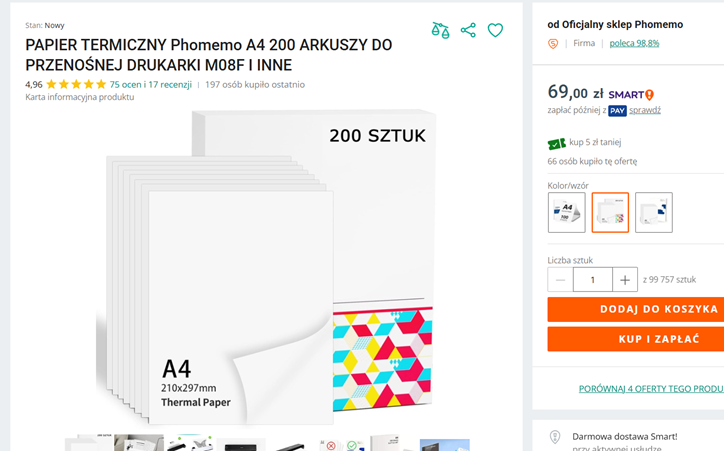724x451 pixels.
Task: Select the third color/pattern variant
Action: click(x=654, y=212)
